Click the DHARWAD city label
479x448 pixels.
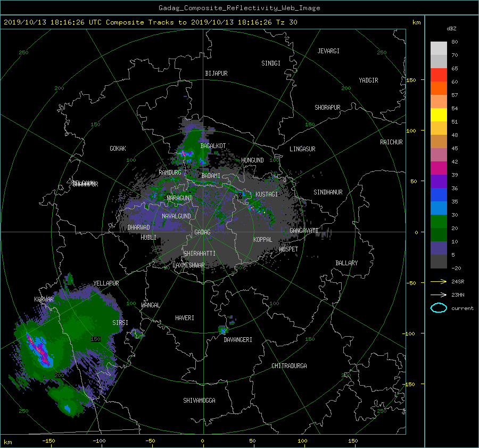tap(138, 227)
